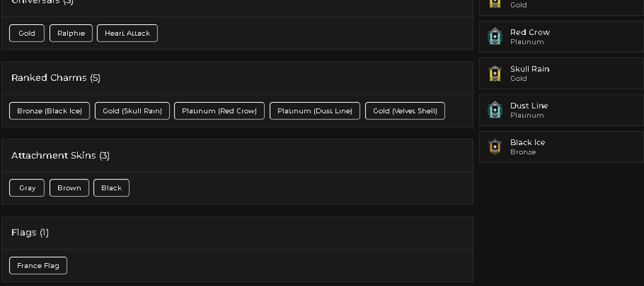Click the France Flag tag
This screenshot has height=286, width=644.
[38, 265]
